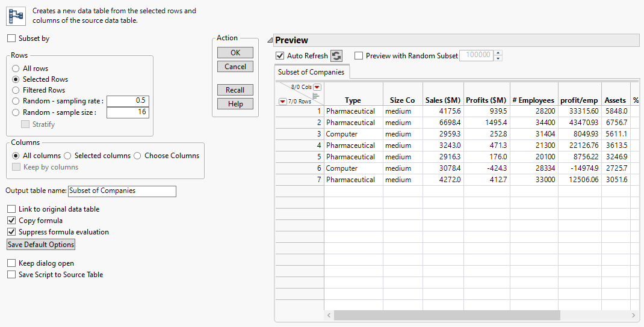
Task: Open the Rows red triangle menu
Action: coord(281,102)
